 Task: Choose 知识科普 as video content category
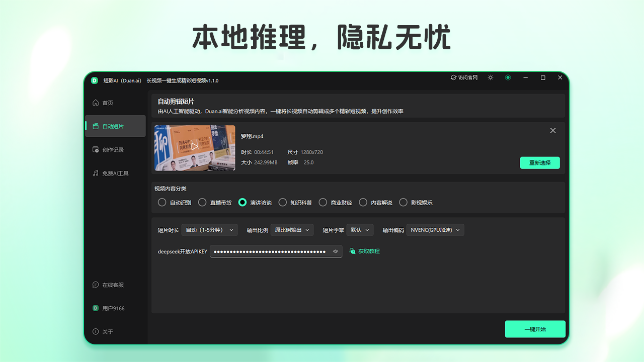click(x=283, y=202)
